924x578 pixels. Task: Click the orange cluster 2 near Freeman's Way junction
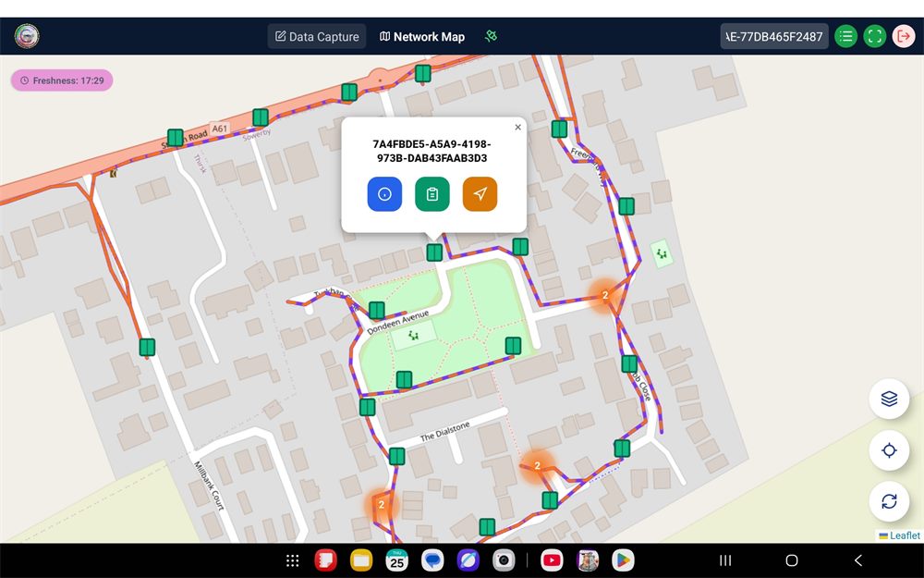click(604, 295)
